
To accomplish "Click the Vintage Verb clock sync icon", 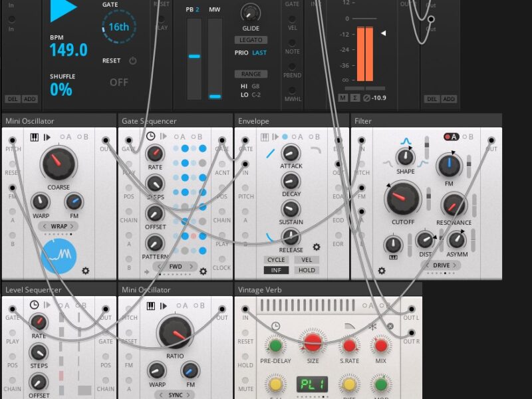I will tap(275, 327).
